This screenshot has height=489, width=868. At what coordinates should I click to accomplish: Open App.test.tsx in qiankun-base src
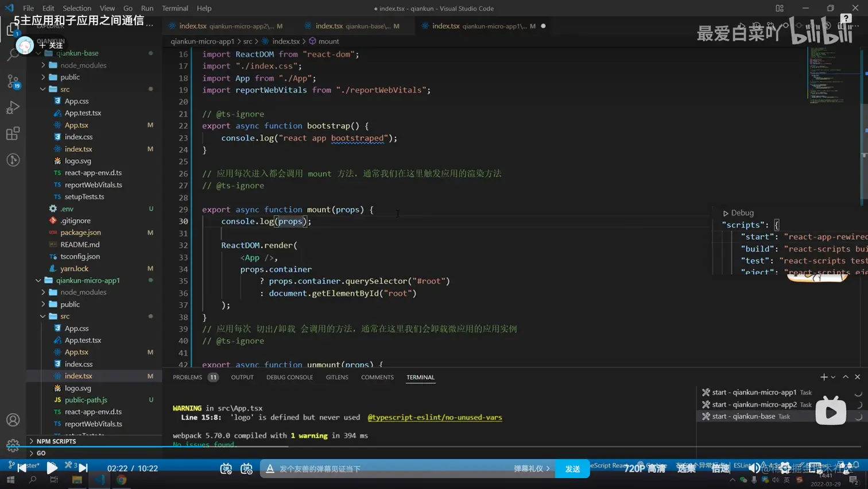[83, 113]
